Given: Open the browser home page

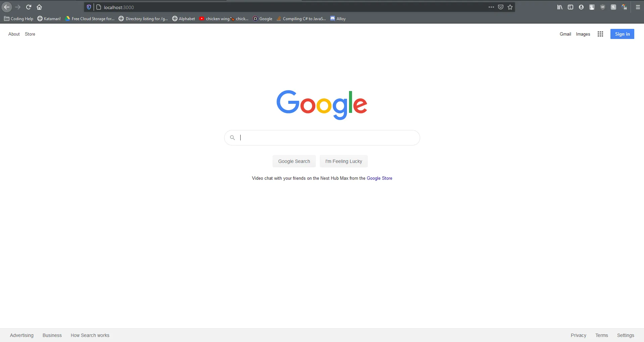Looking at the screenshot, I should click(39, 7).
